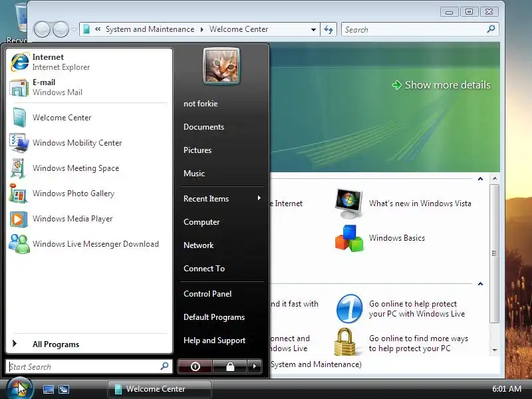Open shutdown options arrow menu
This screenshot has width=532, height=399.
(x=255, y=366)
